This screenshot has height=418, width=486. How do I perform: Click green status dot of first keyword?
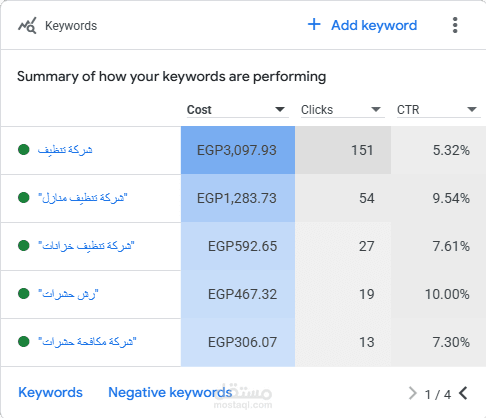[x=24, y=150]
